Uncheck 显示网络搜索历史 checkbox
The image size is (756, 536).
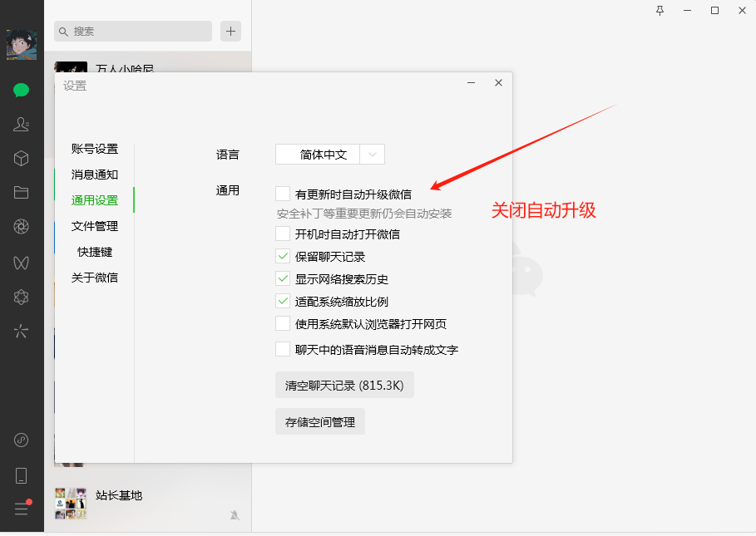point(283,279)
